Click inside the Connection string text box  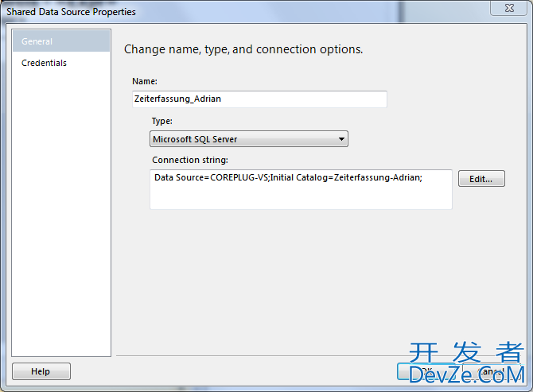[301, 189]
